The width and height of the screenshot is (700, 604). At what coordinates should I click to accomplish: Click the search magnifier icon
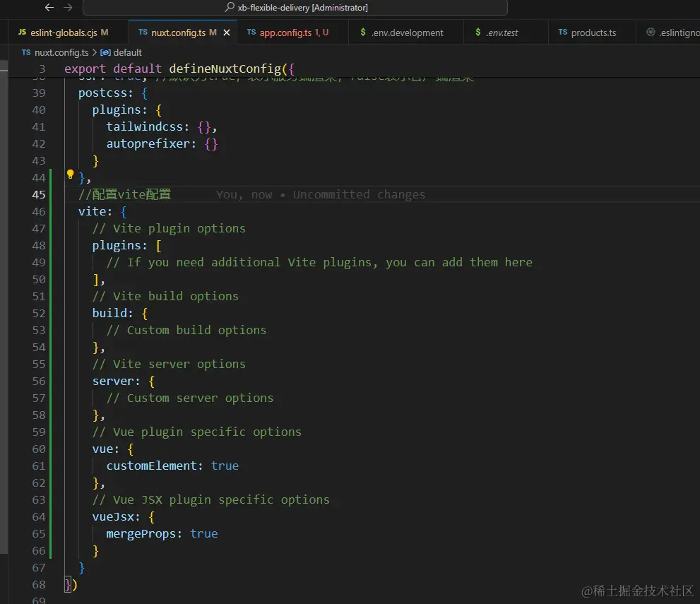tap(230, 7)
